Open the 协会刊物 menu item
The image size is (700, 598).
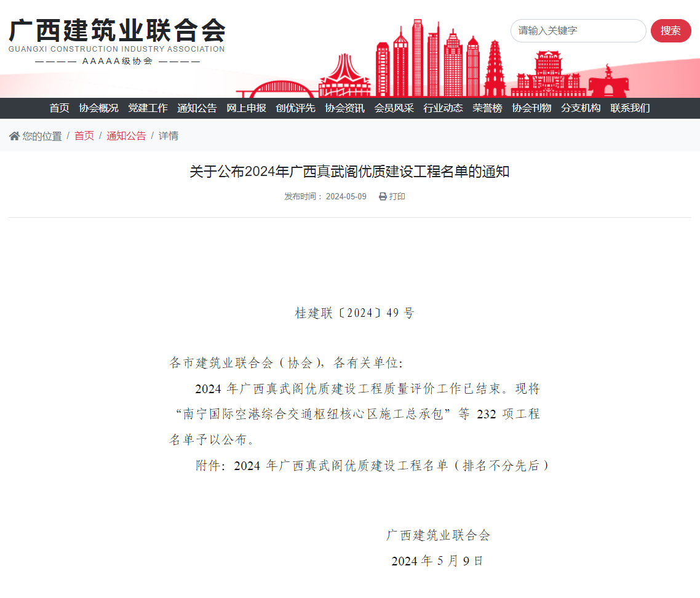tap(531, 108)
